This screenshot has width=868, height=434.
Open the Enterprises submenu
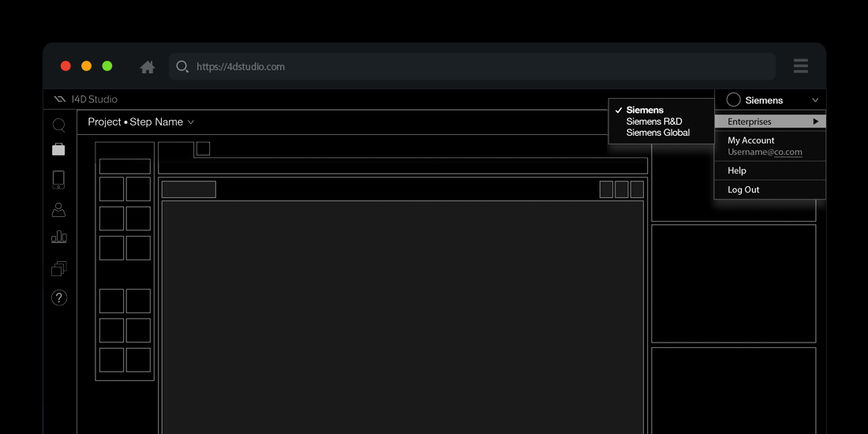click(x=770, y=122)
